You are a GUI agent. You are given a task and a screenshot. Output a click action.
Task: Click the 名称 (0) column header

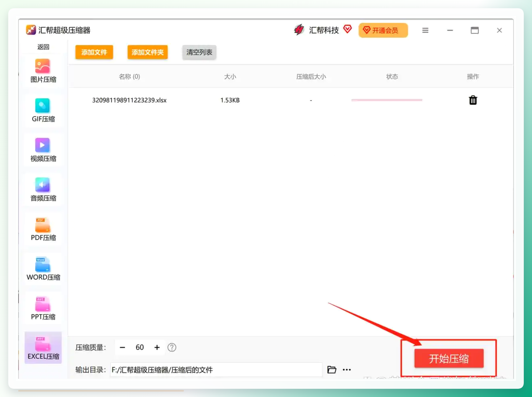coord(129,77)
